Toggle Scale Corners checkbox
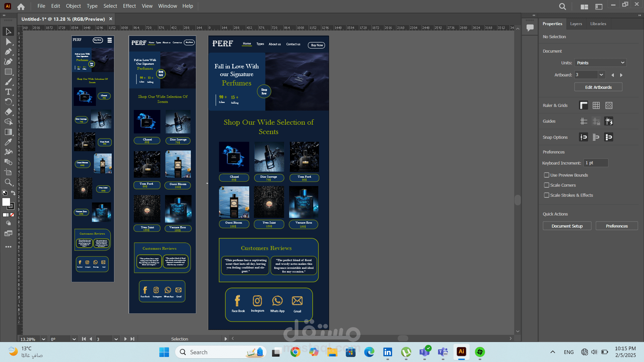 point(546,185)
